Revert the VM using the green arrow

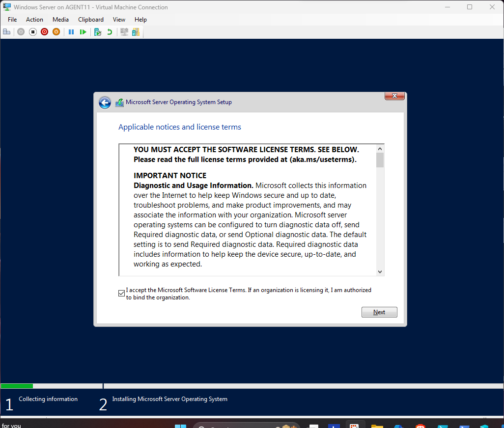coord(110,32)
